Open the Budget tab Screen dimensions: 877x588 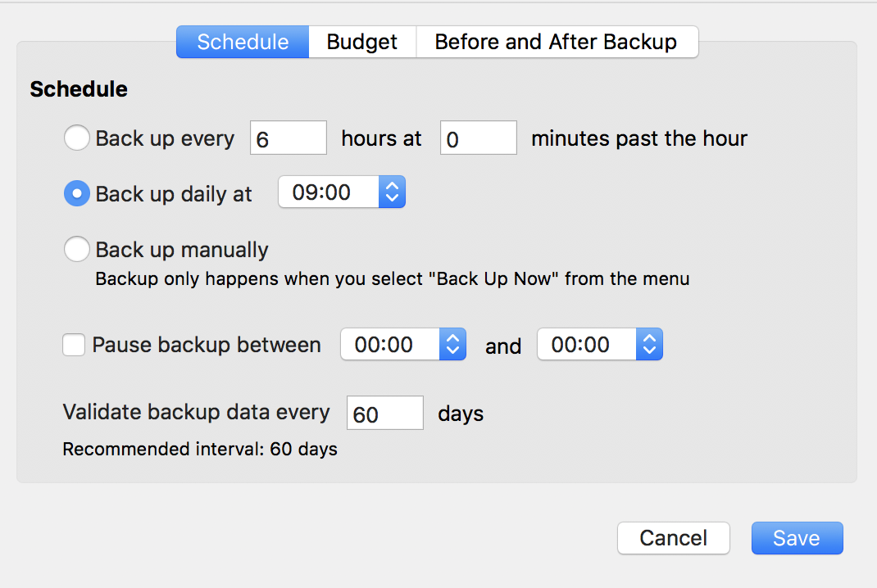click(x=361, y=42)
